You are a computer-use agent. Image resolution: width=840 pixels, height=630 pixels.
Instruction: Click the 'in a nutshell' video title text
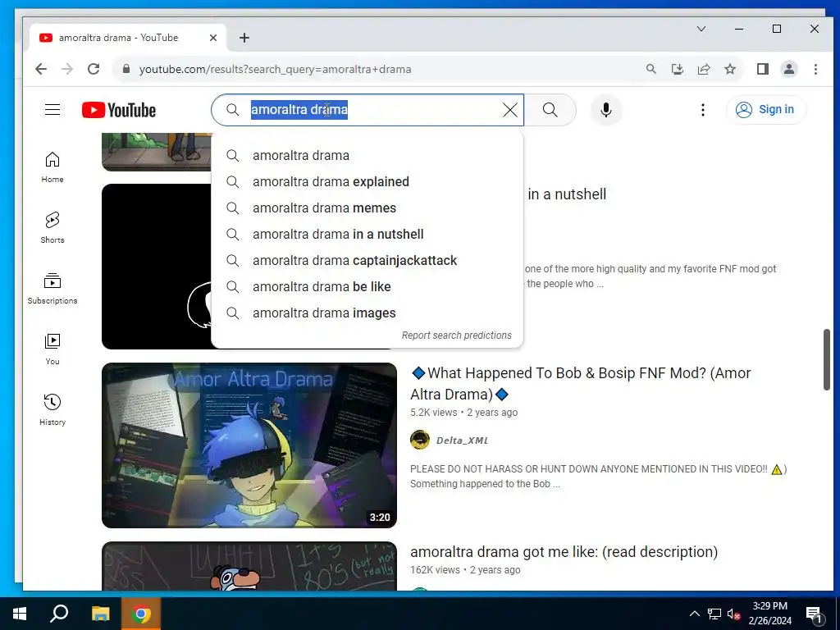click(567, 194)
